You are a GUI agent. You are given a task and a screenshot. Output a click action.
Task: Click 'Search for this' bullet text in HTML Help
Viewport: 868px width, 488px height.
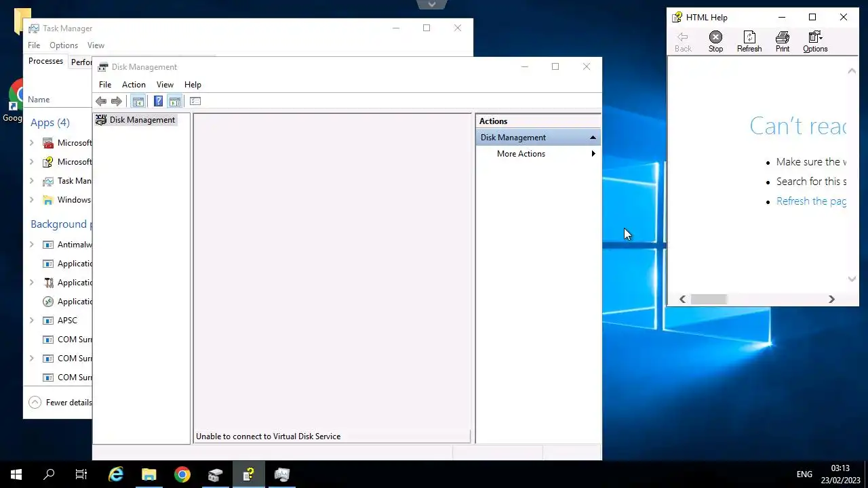point(811,182)
